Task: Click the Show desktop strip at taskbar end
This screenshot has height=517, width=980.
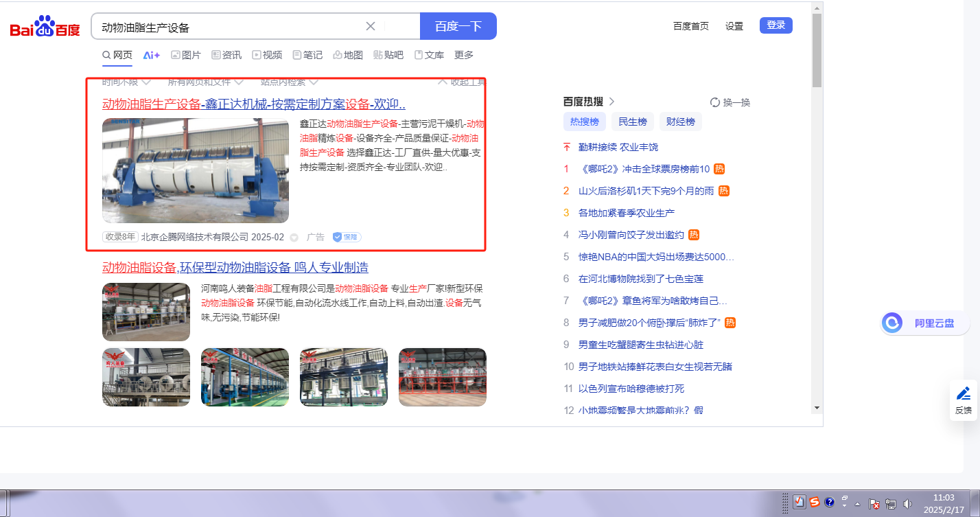Action: 975,504
